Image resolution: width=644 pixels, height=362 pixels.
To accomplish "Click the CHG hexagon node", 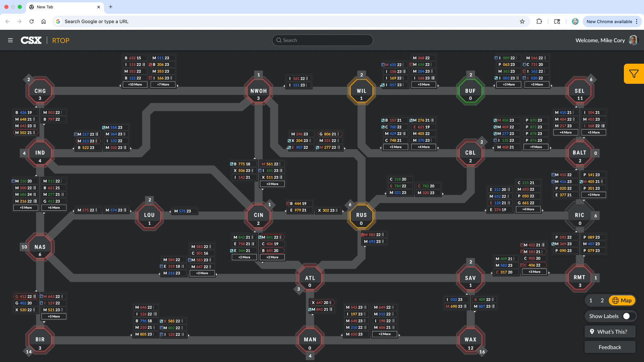I will (x=40, y=91).
